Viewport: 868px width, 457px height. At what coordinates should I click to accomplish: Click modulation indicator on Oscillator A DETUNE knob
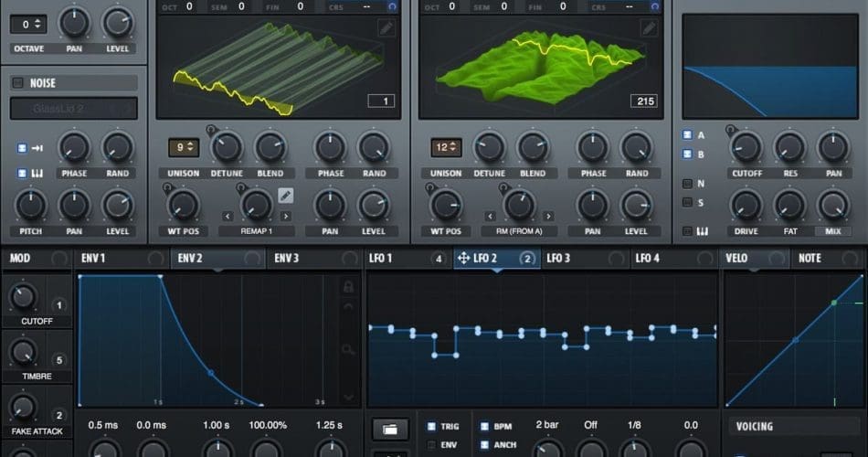point(210,130)
